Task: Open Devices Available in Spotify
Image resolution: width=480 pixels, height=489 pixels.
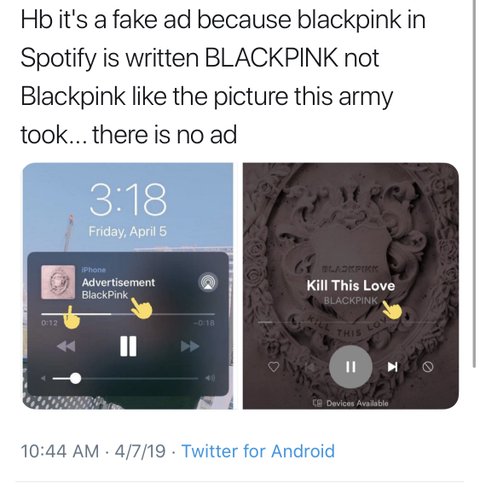Action: [x=350, y=403]
